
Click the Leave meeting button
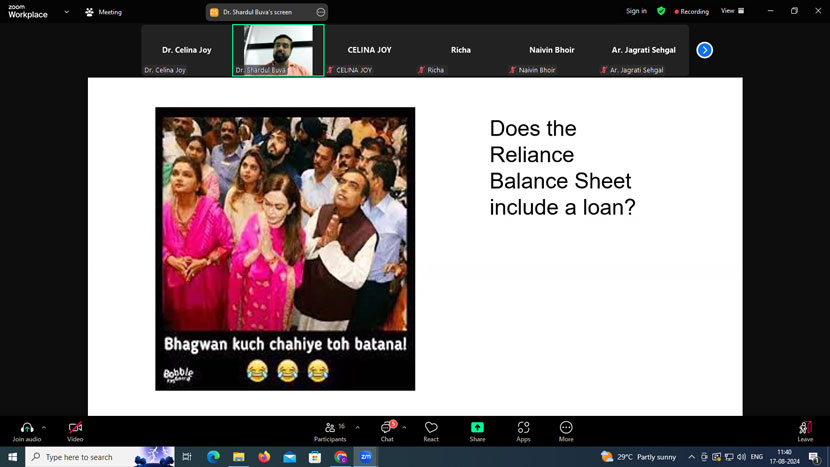[x=805, y=428]
